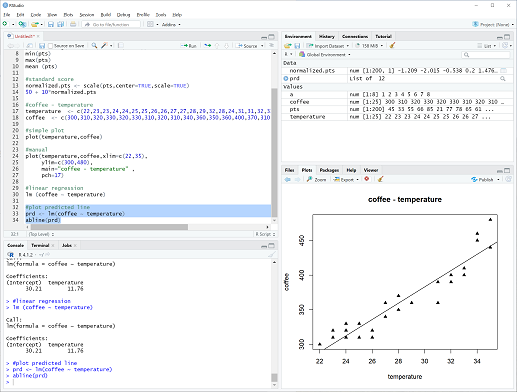Open the New File dropdown arrow
Viewport: 517px width, 392px height.
point(13,24)
